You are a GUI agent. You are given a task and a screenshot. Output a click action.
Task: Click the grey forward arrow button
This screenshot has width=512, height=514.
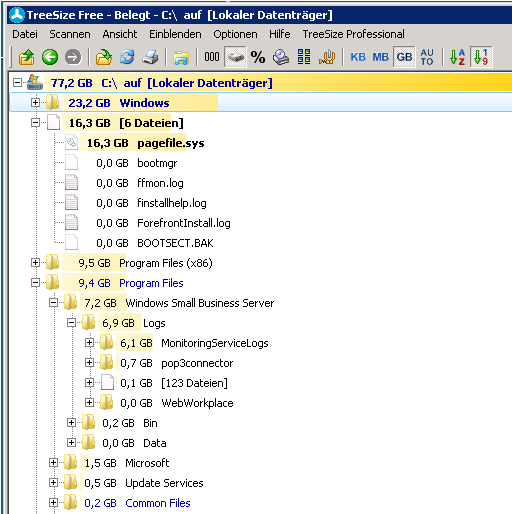coord(73,57)
